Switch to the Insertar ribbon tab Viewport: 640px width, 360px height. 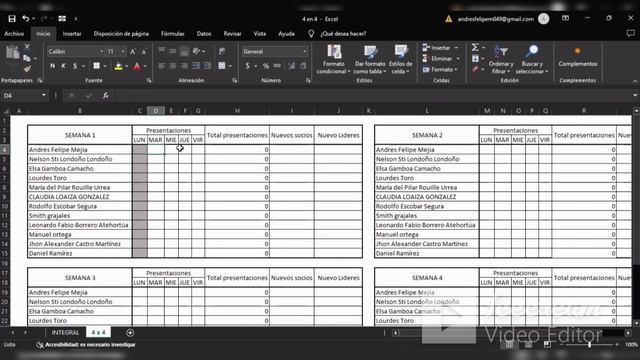[x=72, y=34]
